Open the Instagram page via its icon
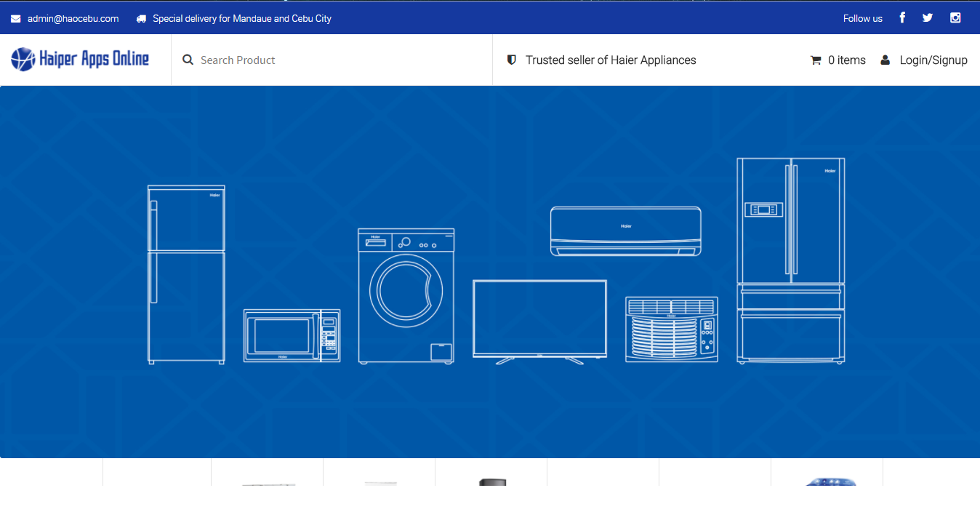 (x=955, y=17)
